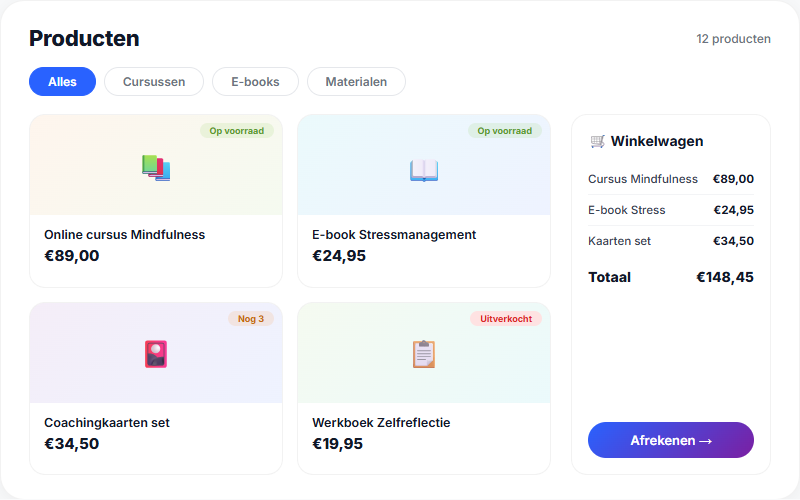Screen dimensions: 800x500
Task: Click the coaching card icon on Coachingkaarten set
Action: tap(156, 354)
